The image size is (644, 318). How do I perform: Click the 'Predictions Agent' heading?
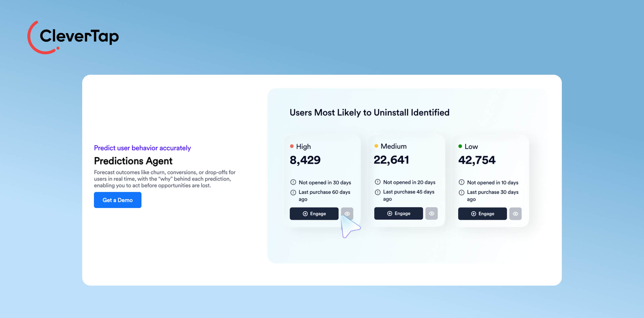pyautogui.click(x=133, y=161)
